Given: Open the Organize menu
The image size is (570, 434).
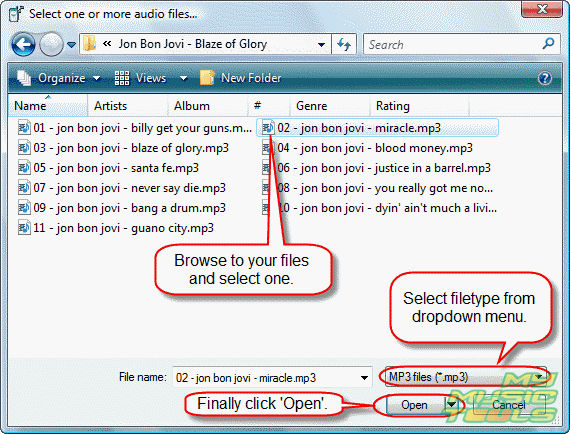Looking at the screenshot, I should (x=58, y=78).
